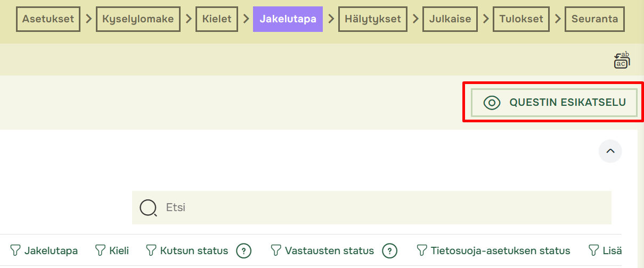
Task: Click help icon next to Kutsun status
Action: pyautogui.click(x=244, y=250)
